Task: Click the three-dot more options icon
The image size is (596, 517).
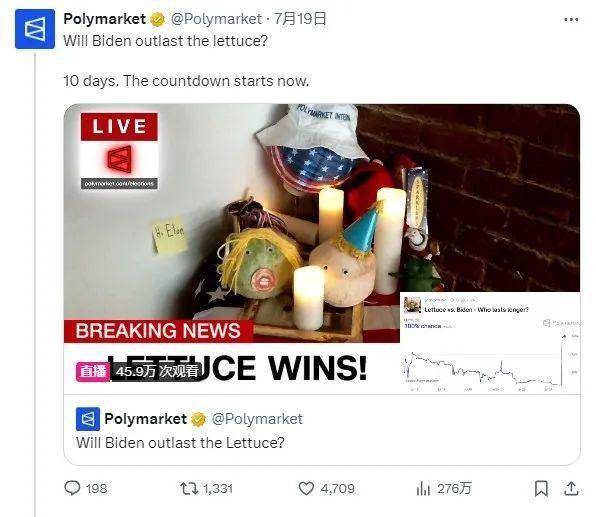Action: pyautogui.click(x=571, y=19)
